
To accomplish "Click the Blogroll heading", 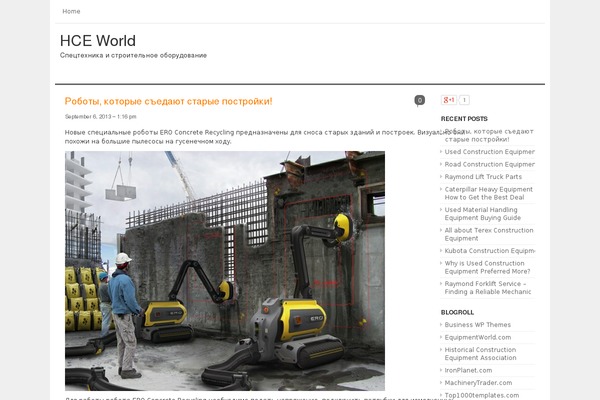I will pos(457,312).
